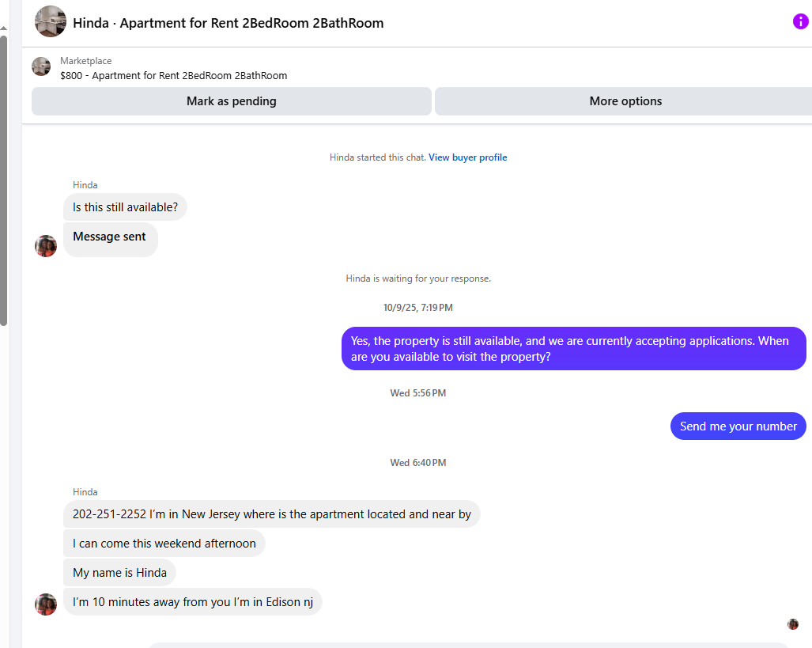
Task: Open the "$800 - Apartment for Rent" listing title
Action: point(173,76)
